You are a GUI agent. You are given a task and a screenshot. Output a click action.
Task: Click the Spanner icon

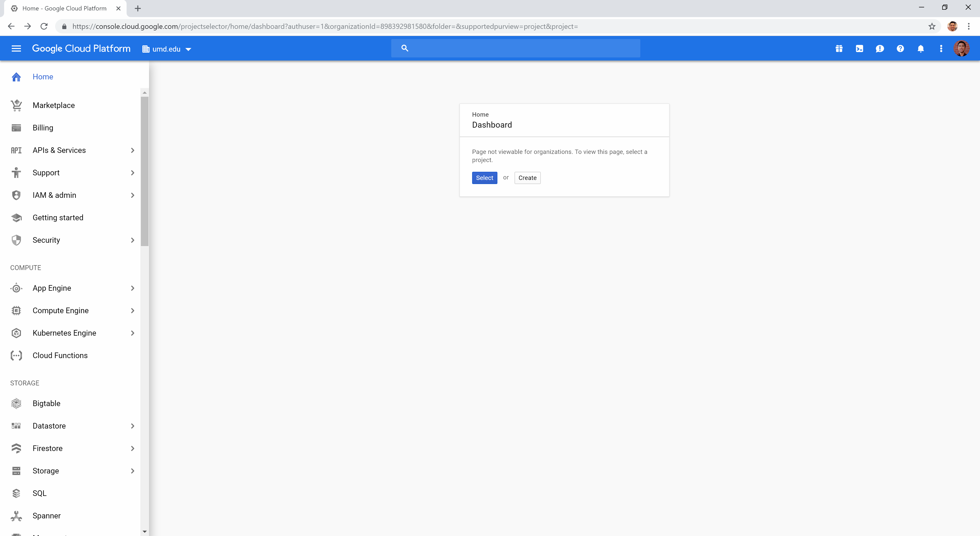(16, 516)
